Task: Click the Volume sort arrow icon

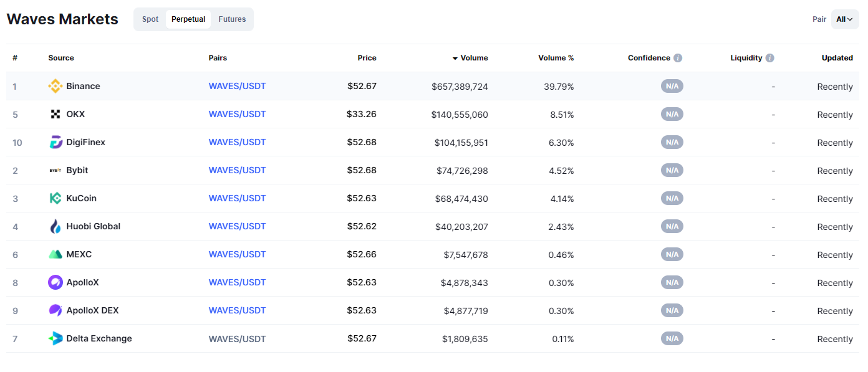Action: [x=455, y=58]
